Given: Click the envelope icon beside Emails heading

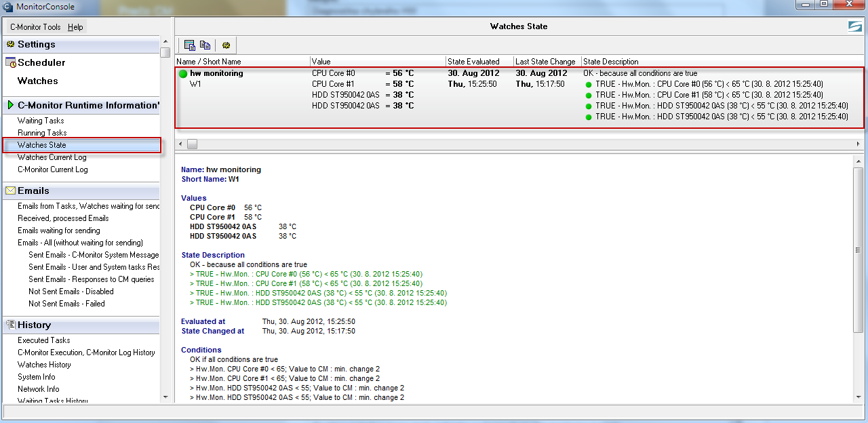Looking at the screenshot, I should [x=10, y=190].
